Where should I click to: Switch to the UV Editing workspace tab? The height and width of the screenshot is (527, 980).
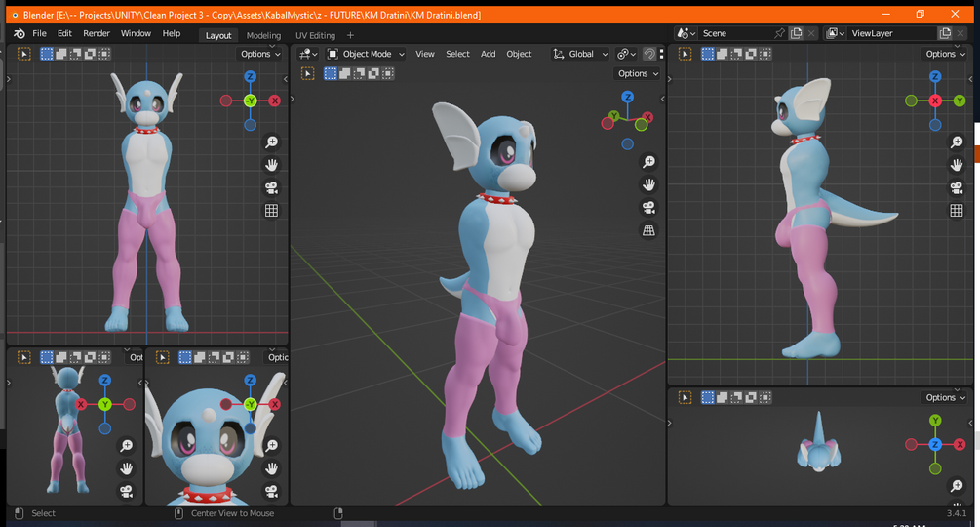click(315, 36)
